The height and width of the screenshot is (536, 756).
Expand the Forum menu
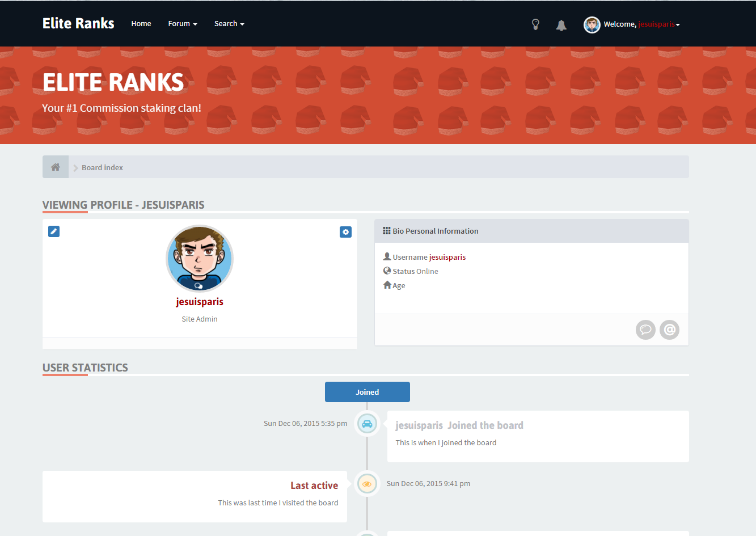[183, 24]
